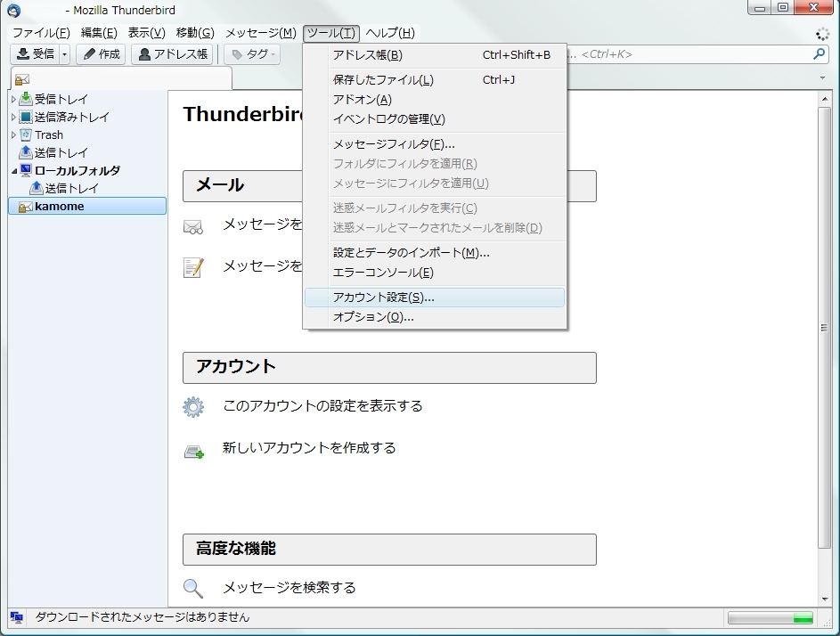Select the Trash folder
Image resolution: width=840 pixels, height=636 pixels.
tap(49, 135)
